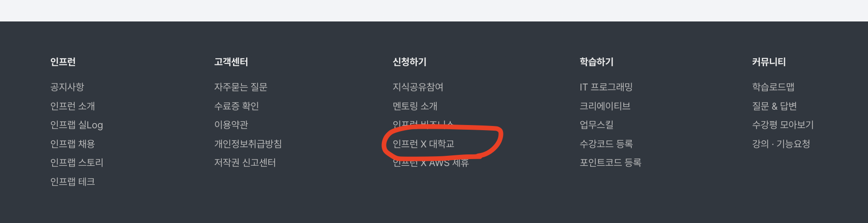
Task: Click 수료증 확인 link
Action: point(236,106)
